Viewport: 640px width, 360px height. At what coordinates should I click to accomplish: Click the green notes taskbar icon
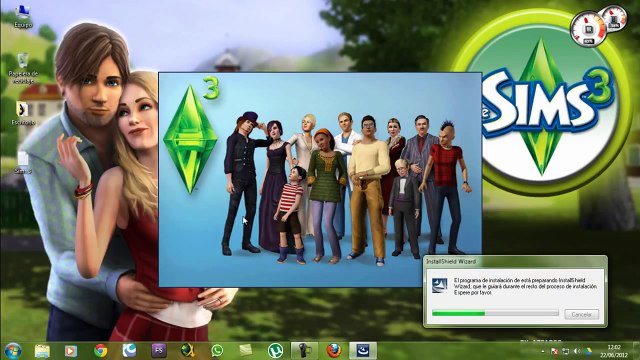[246, 351]
